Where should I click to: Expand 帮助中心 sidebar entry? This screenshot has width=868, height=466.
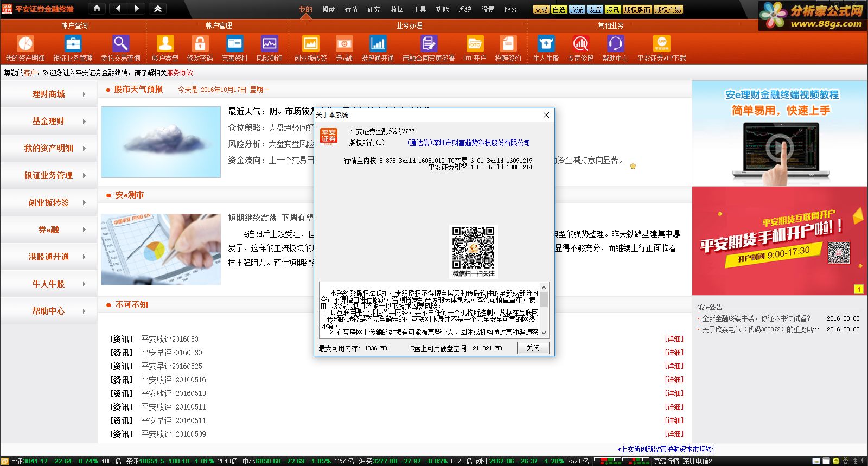49,311
